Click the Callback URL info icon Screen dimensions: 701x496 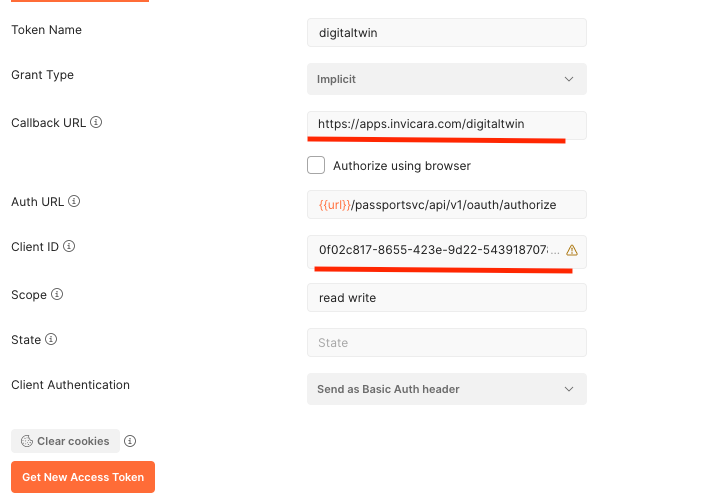97,123
